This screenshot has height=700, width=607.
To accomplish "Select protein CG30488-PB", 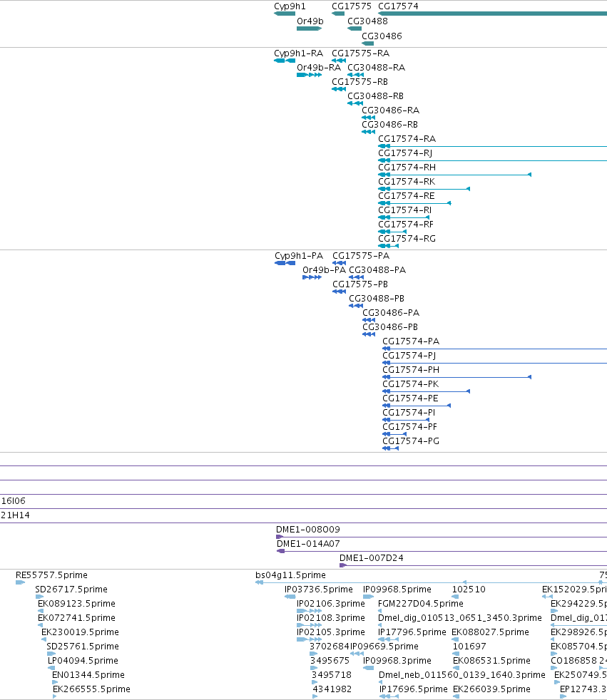I will (355, 306).
